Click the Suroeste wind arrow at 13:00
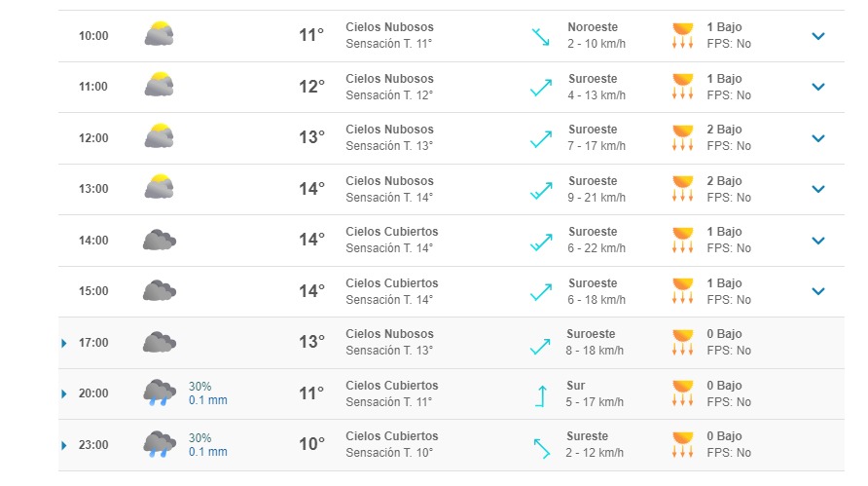 [541, 189]
